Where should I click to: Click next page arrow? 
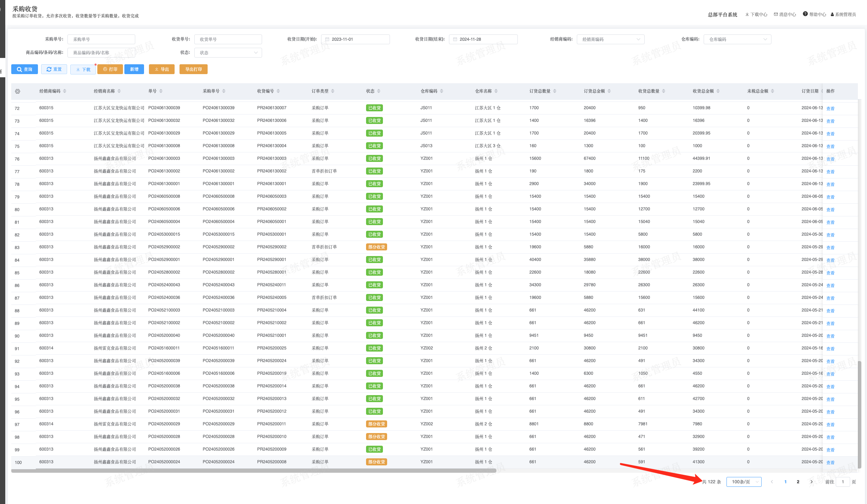811,482
